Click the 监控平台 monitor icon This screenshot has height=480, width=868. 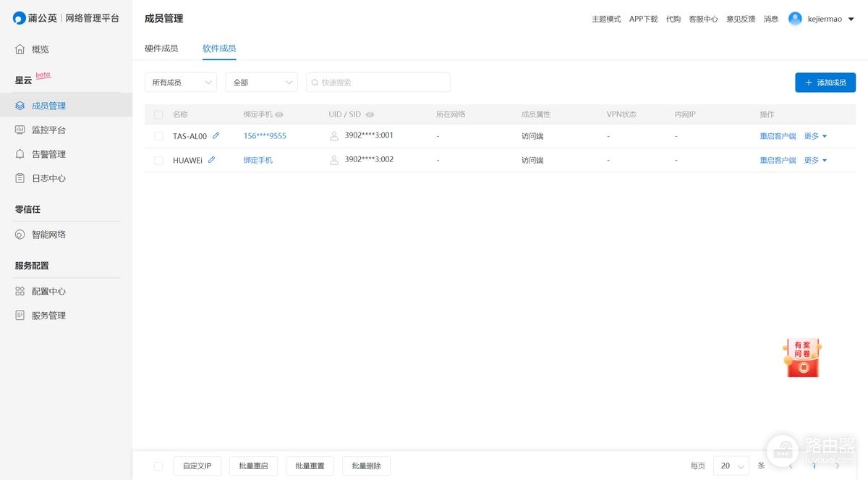(x=20, y=130)
